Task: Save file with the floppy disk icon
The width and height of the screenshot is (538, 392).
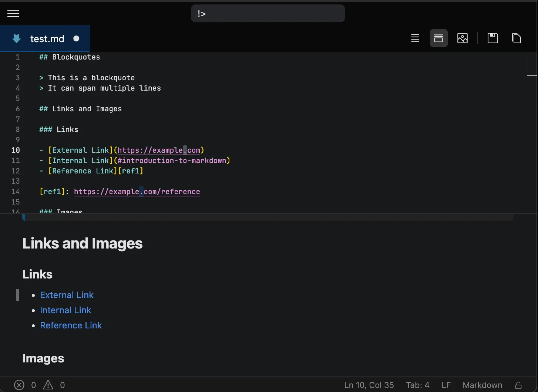Action: click(x=493, y=38)
